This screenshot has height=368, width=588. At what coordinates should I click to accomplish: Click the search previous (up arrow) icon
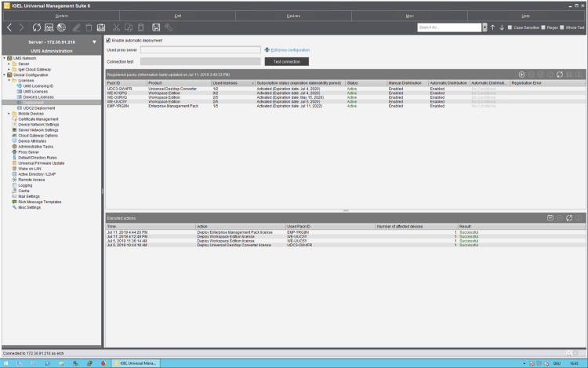493,27
